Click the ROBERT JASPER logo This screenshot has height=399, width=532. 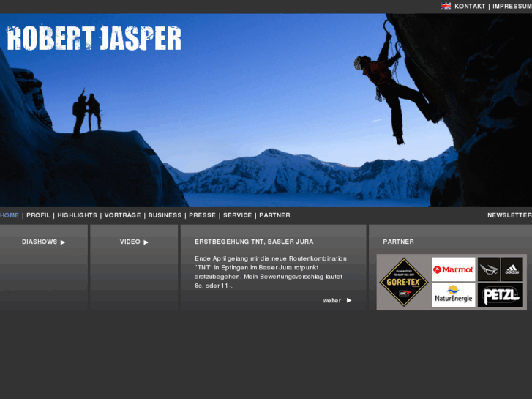click(x=94, y=38)
